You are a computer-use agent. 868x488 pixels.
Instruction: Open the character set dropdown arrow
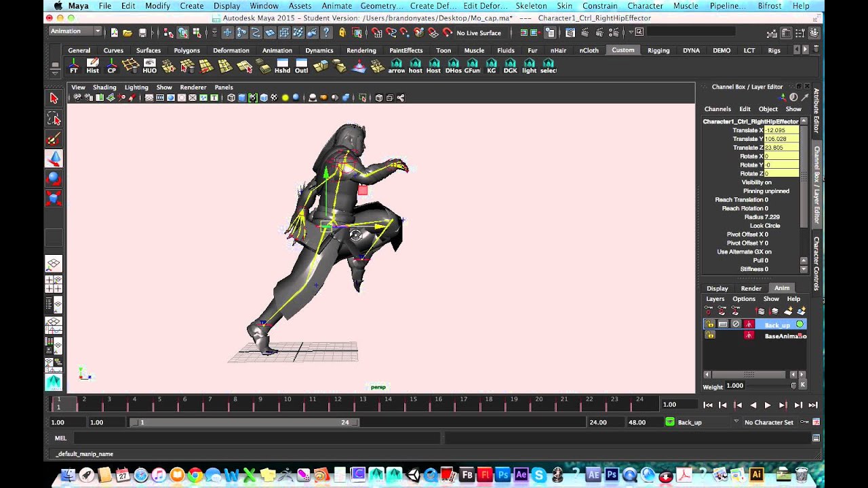(x=736, y=422)
